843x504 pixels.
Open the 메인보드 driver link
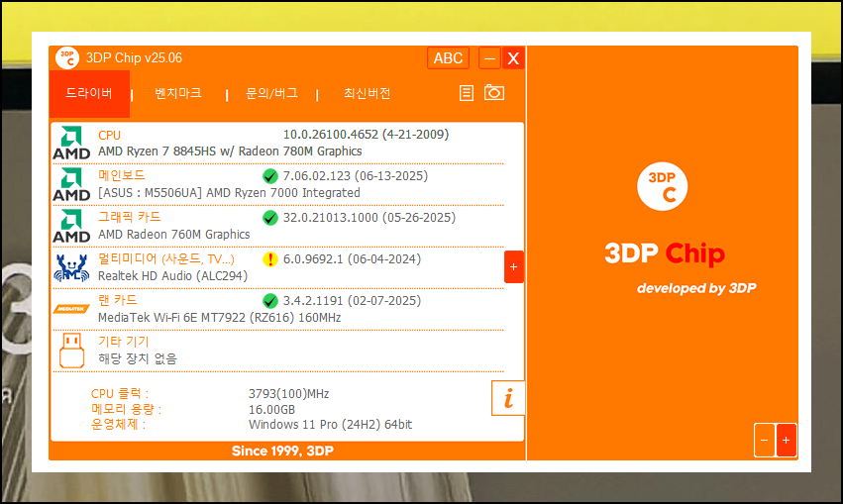point(122,175)
